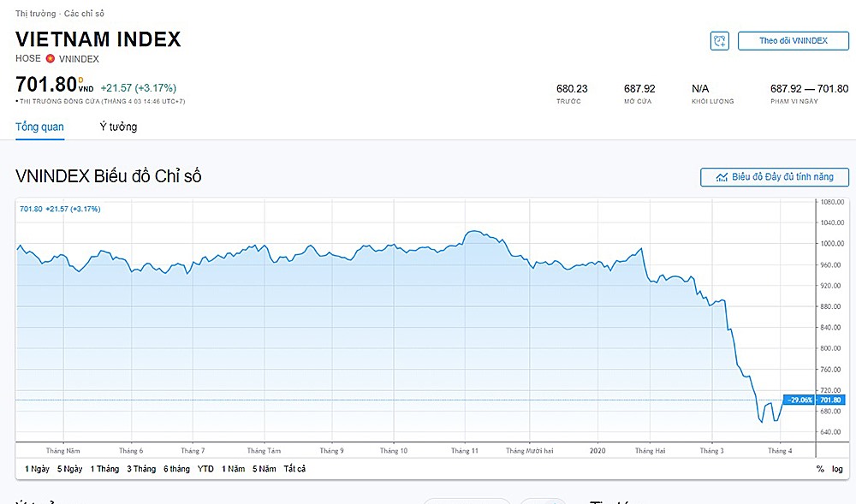
Task: Click the 680.23 previous close value
Action: coord(572,88)
